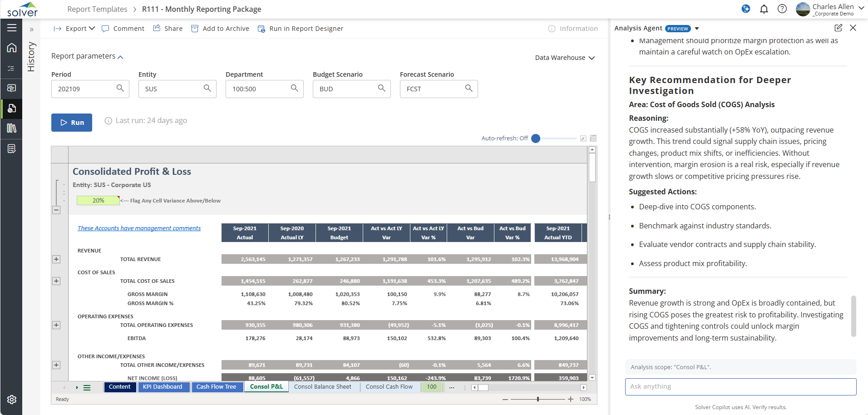868x415 pixels.
Task: Go to Home in left sidebar
Action: click(x=12, y=48)
